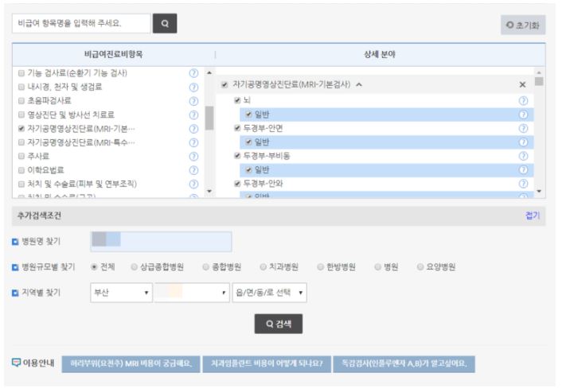Open help icon for 자기공명영상진단료(MRI-기본 row
Viewport: 562px width, 392px height.
[x=193, y=129]
